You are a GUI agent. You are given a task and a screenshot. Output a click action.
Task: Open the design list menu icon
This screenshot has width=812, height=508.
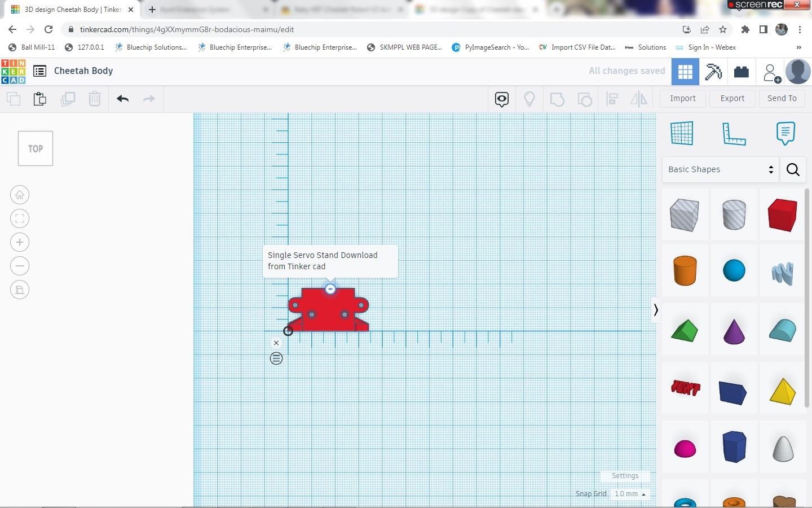(39, 71)
